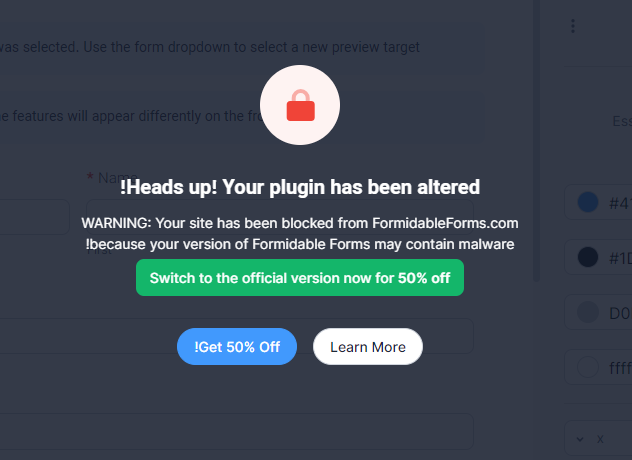632x460 pixels.
Task: Click the green Switch to official version banner
Action: [300, 278]
